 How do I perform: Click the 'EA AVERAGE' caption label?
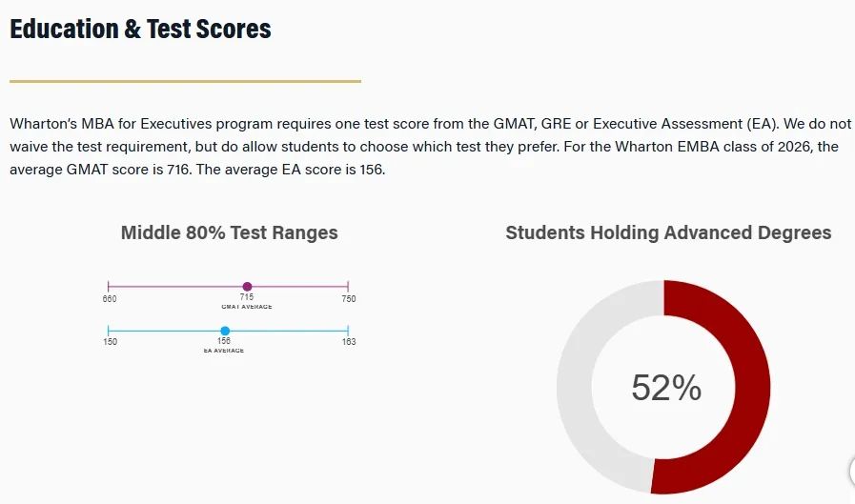224,351
